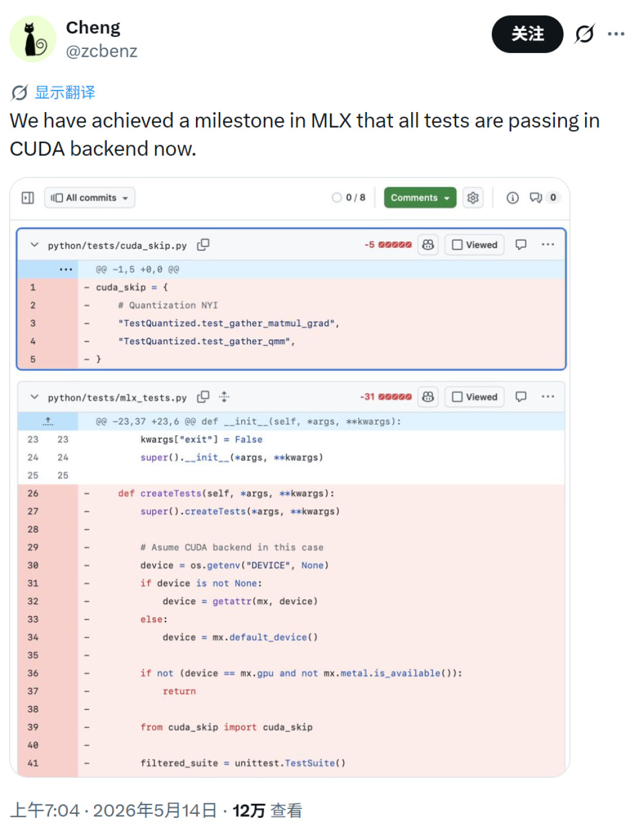The image size is (630, 840).
Task: Click the hunk header '@@ -1,5 +0,0 @@'
Action: click(x=138, y=269)
